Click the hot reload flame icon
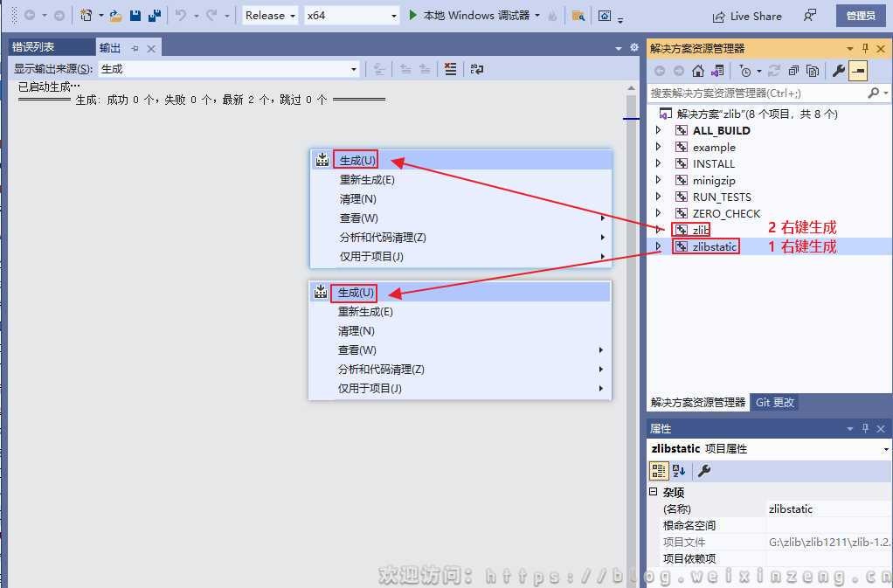 tap(552, 16)
